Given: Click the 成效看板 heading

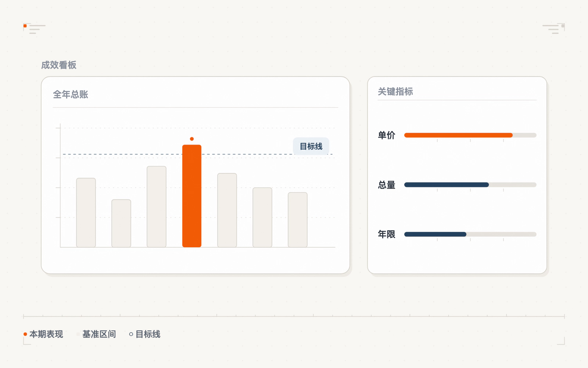Looking at the screenshot, I should click(x=59, y=65).
